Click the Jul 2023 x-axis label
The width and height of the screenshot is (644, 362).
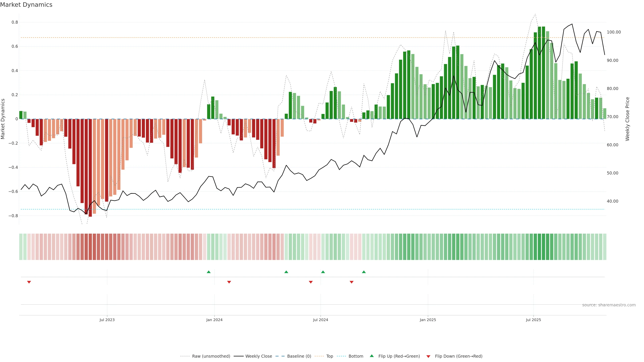[107, 320]
